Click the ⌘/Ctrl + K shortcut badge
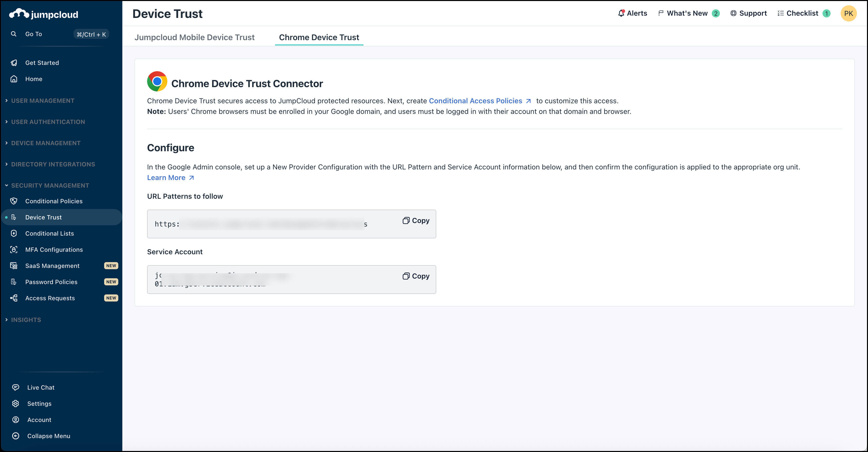 coord(91,34)
